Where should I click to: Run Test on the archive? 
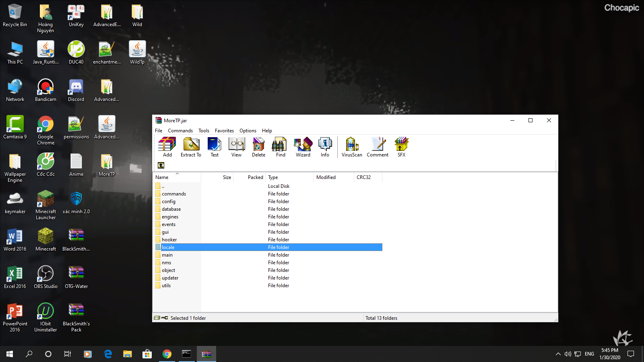215,147
